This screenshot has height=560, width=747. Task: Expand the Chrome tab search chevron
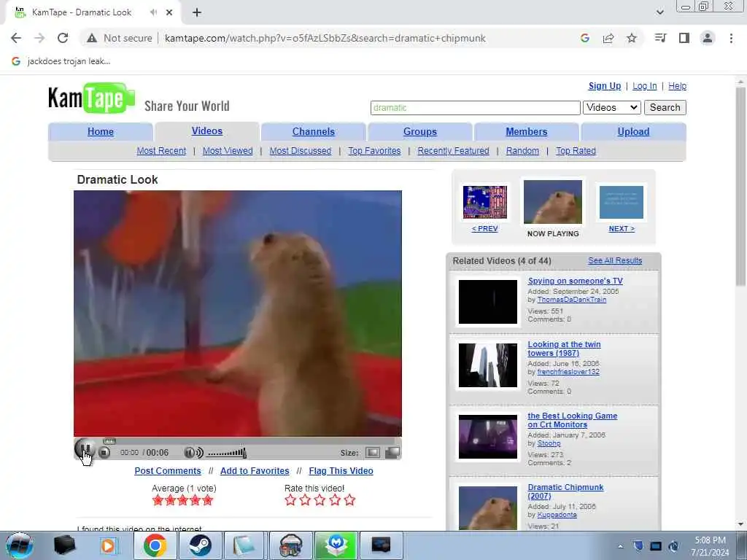659,12
